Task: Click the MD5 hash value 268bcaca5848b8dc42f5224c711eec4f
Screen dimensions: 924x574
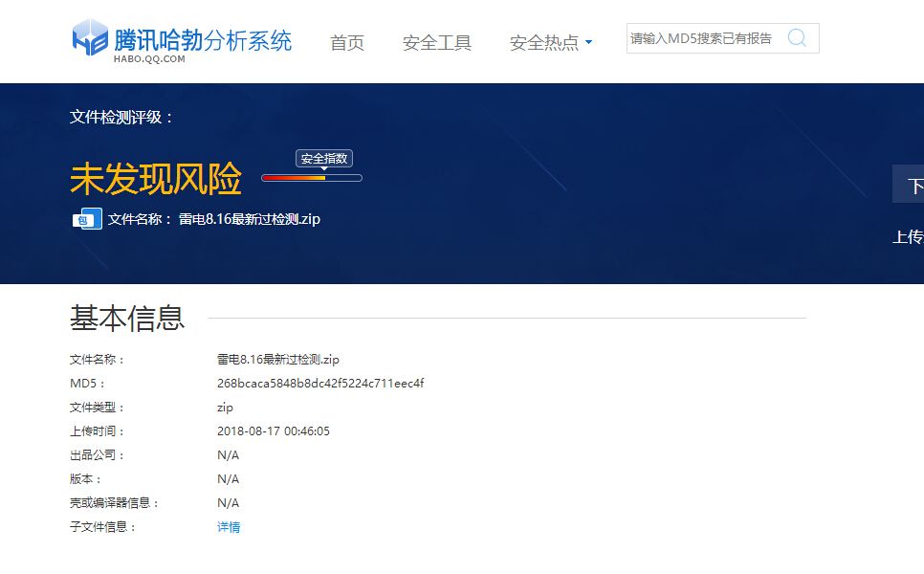Action: 320,383
